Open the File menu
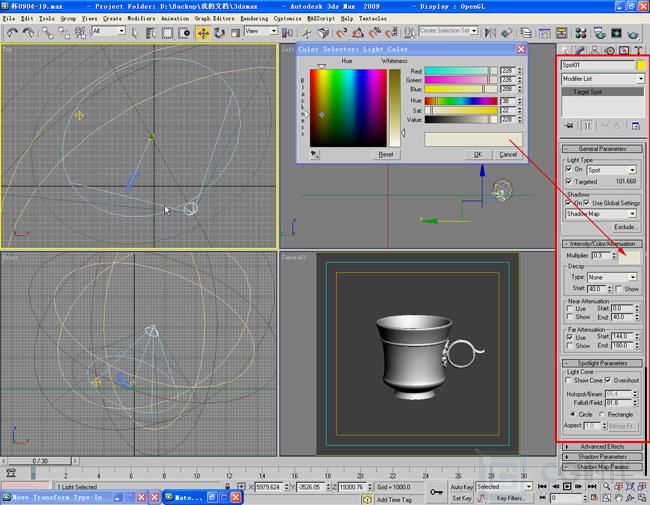 click(x=9, y=19)
